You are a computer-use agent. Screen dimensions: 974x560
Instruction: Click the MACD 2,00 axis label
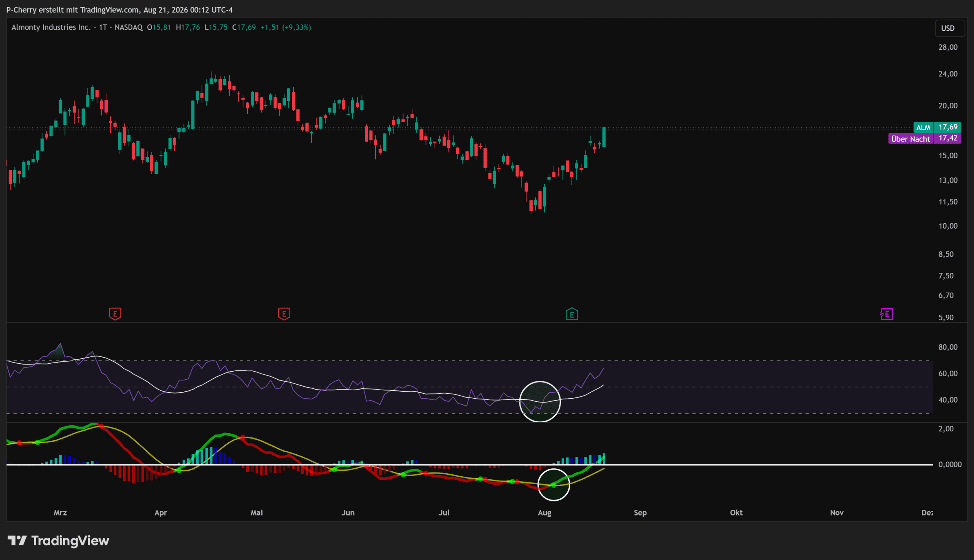coord(946,429)
